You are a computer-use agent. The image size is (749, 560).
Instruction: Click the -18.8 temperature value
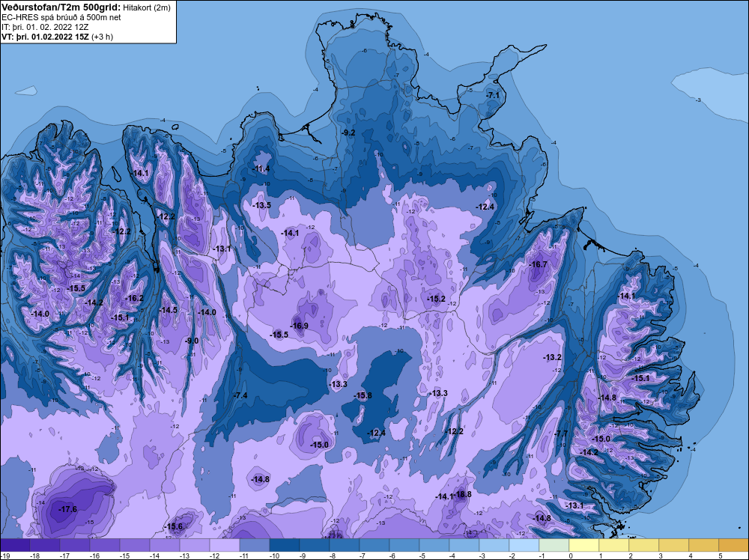click(462, 494)
